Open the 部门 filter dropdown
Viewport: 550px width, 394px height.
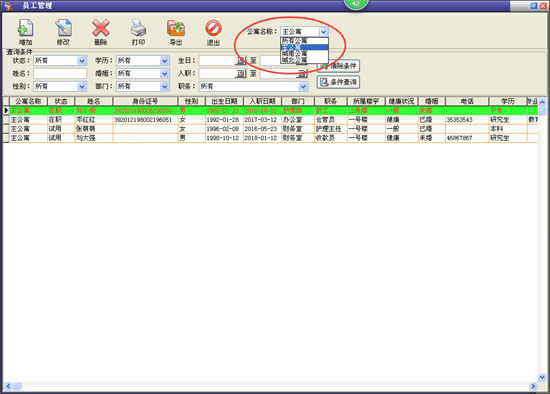[x=164, y=86]
